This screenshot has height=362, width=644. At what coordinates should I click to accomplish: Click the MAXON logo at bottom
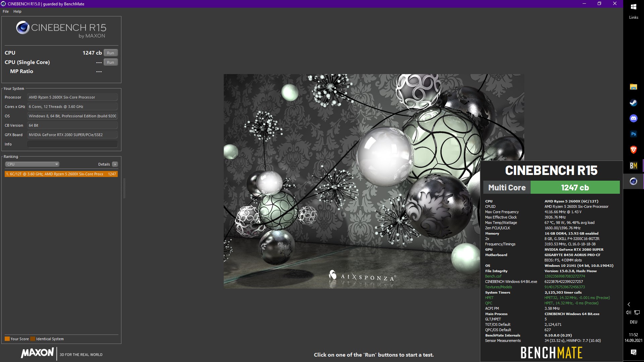pyautogui.click(x=37, y=353)
